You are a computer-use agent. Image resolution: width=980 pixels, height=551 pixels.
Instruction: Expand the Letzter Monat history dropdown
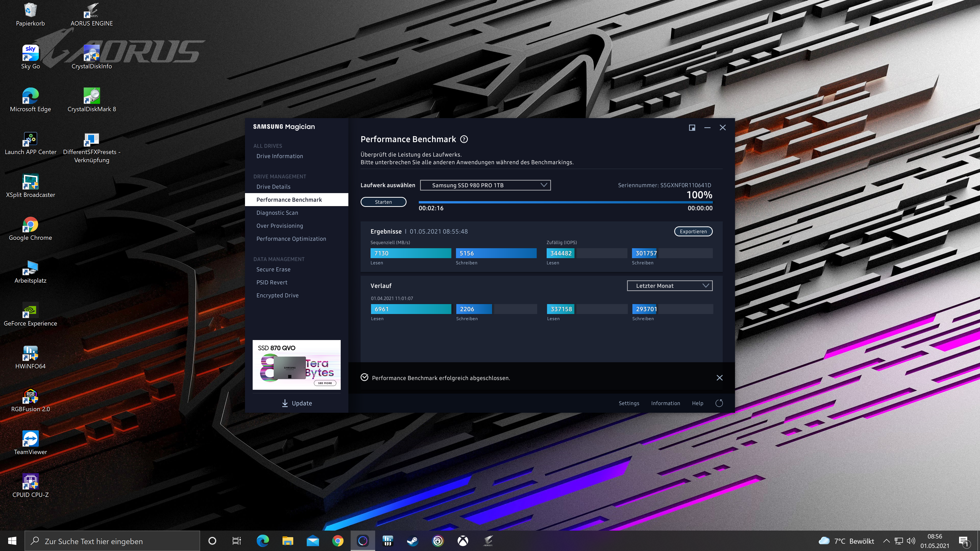pos(670,286)
